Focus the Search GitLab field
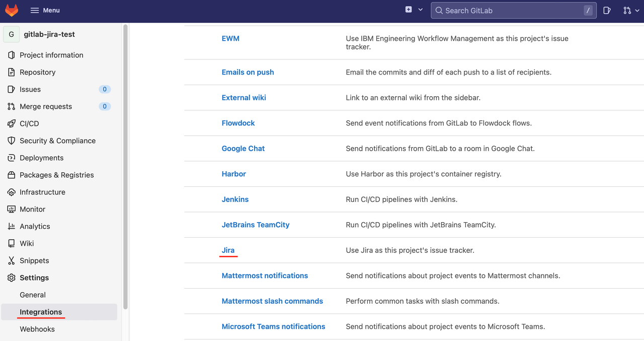 (x=514, y=10)
